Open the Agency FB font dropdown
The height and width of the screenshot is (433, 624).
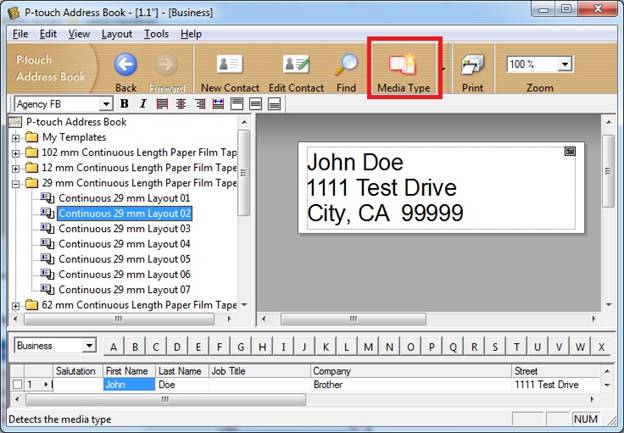105,104
